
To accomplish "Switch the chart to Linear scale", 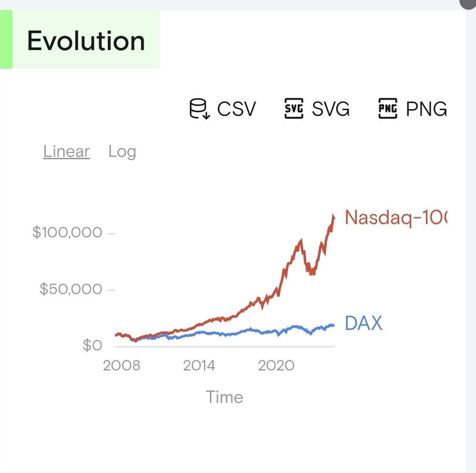I will point(66,152).
